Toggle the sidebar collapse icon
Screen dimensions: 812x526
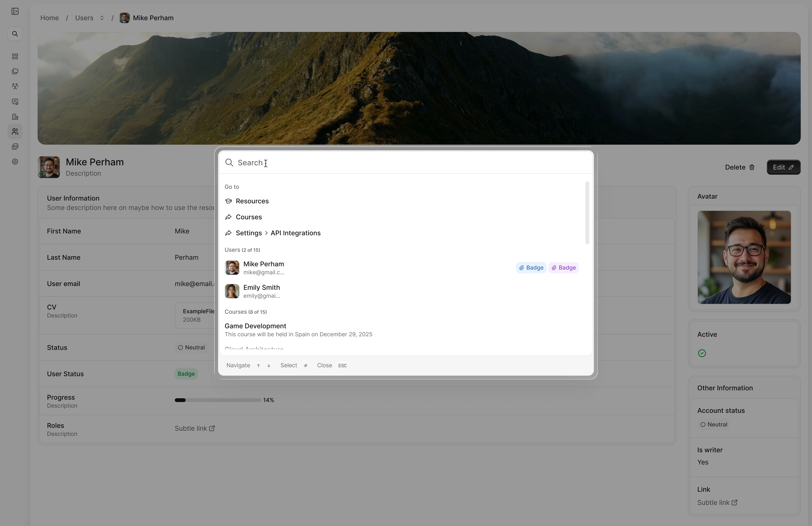coord(15,11)
